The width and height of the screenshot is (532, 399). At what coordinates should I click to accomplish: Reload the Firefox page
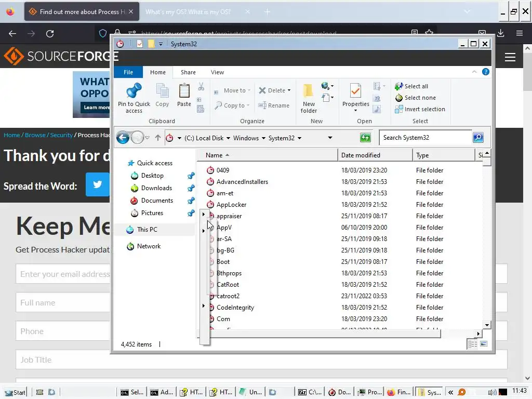[50, 34]
